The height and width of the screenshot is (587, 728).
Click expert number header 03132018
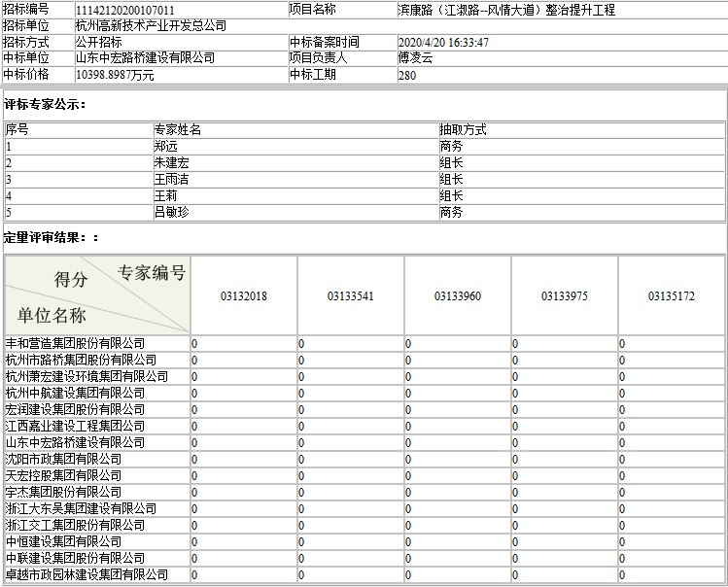244,295
